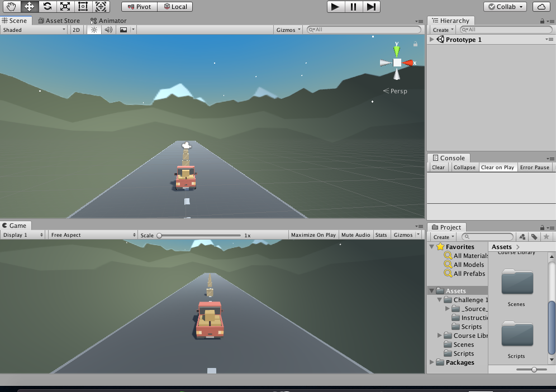This screenshot has width=556, height=392.
Task: Toggle scene audio with the speaker icon
Action: (x=108, y=29)
